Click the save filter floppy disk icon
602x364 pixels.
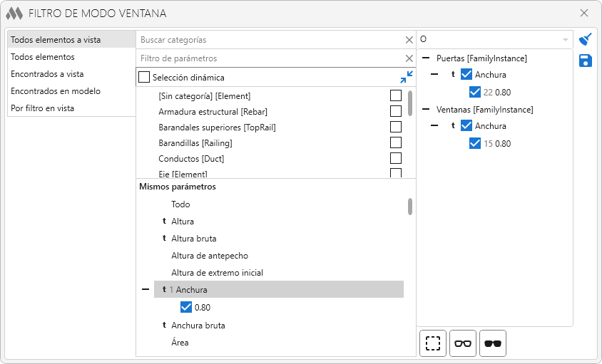pos(586,61)
